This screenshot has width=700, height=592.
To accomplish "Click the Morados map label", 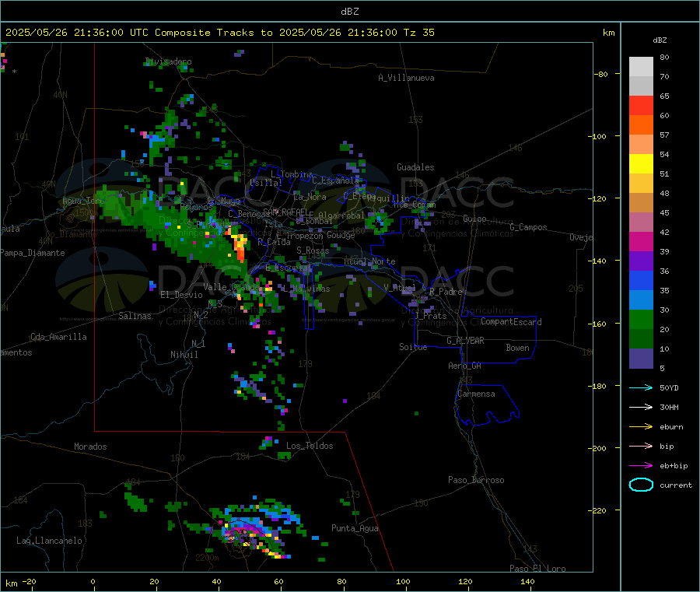I will pos(91,447).
